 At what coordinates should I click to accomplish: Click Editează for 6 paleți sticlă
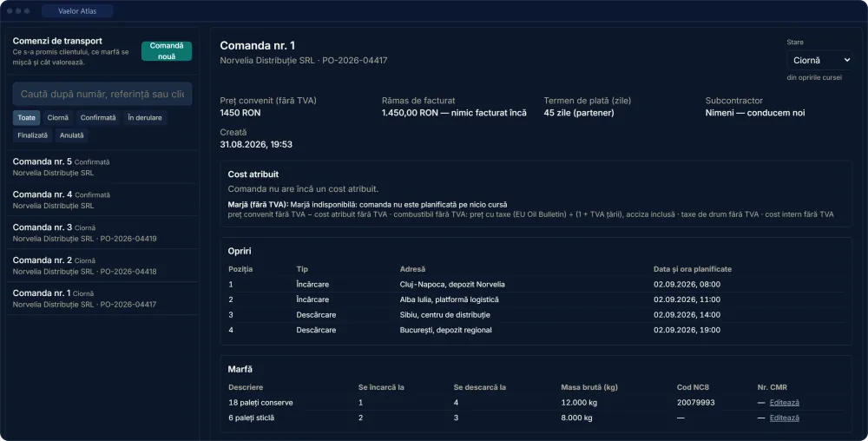(x=785, y=418)
